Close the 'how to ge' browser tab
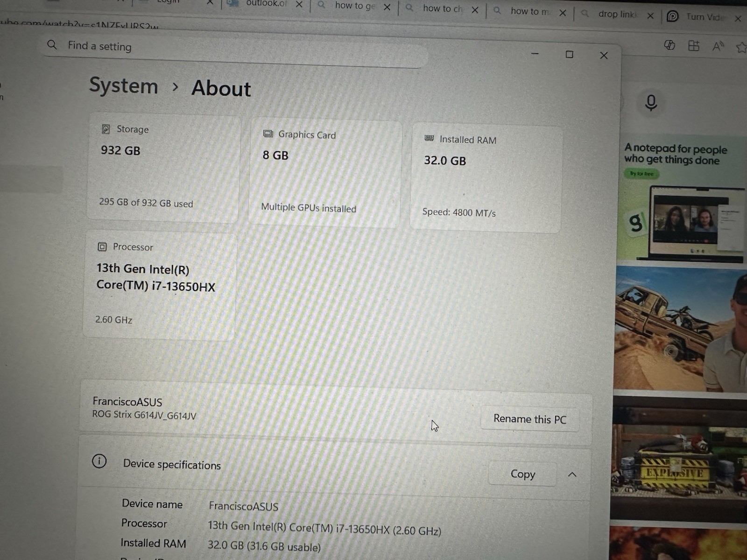 [x=387, y=7]
